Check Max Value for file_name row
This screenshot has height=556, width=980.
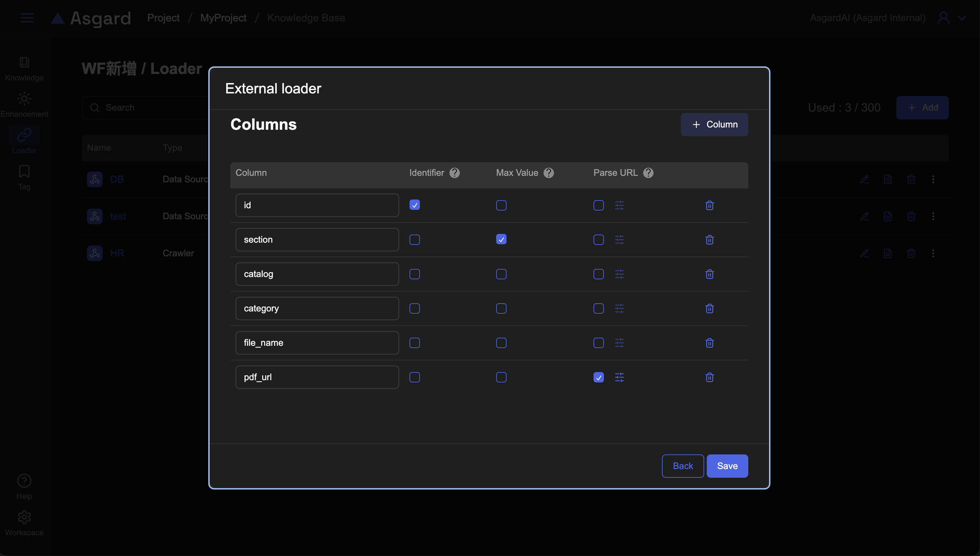[501, 343]
